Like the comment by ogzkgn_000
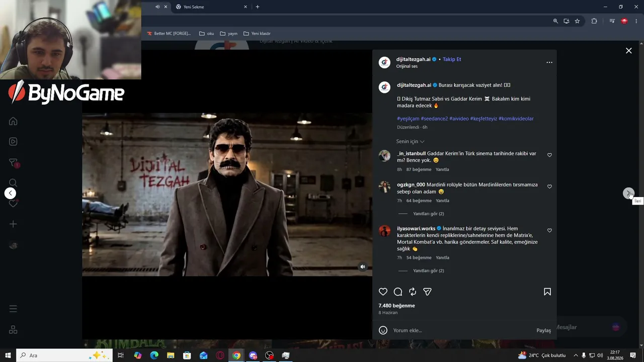The height and width of the screenshot is (362, 644). [549, 187]
